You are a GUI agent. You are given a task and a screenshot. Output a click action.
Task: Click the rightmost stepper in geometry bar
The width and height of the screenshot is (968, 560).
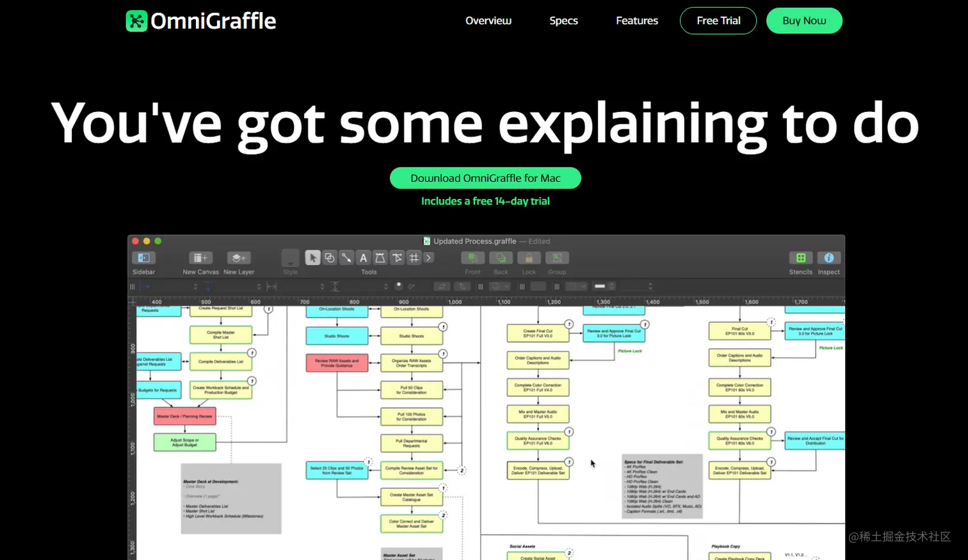650,287
